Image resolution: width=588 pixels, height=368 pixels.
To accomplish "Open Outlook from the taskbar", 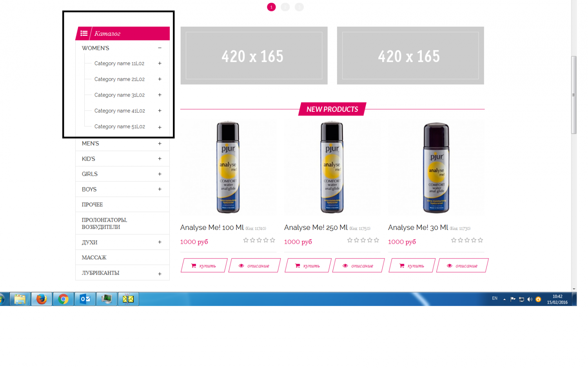I will 85,299.
